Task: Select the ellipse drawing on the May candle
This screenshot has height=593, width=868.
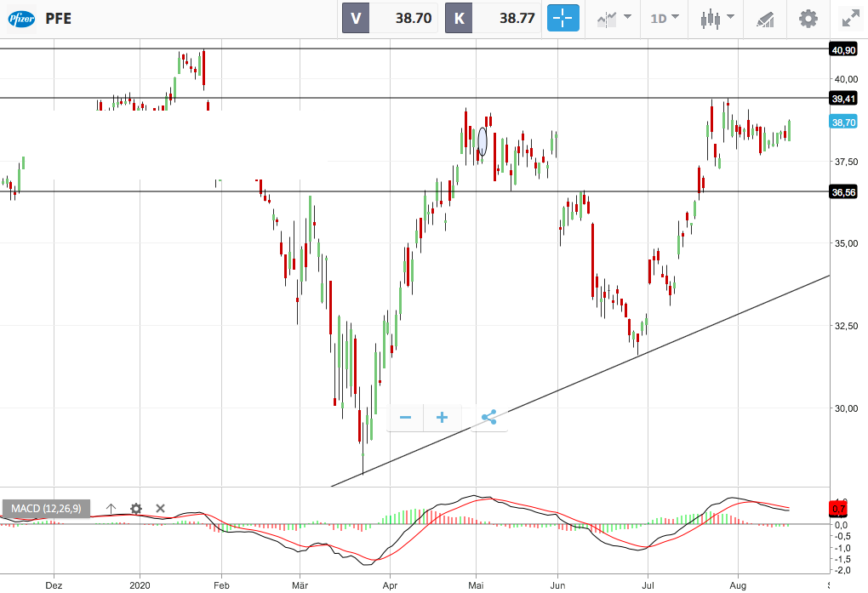Action: [483, 141]
